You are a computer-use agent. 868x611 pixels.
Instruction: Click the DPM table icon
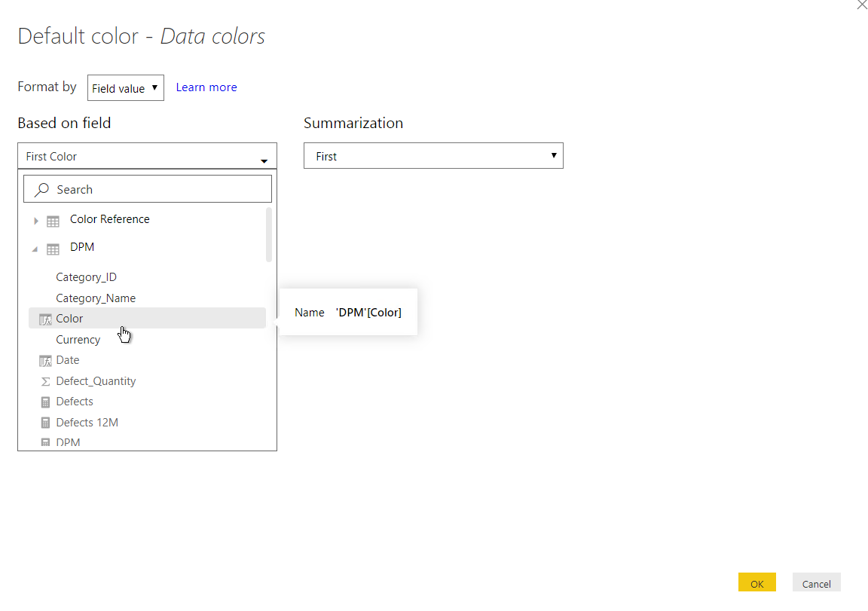53,249
